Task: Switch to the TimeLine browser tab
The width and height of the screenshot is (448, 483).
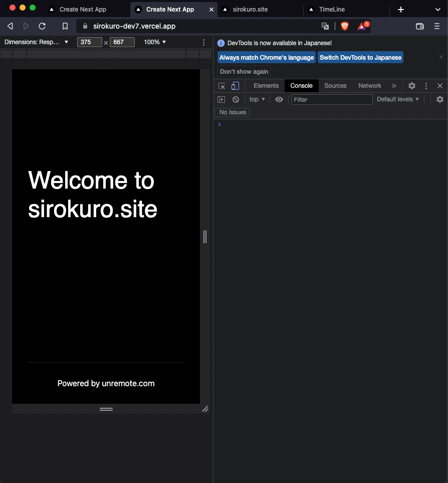Action: 332,10
